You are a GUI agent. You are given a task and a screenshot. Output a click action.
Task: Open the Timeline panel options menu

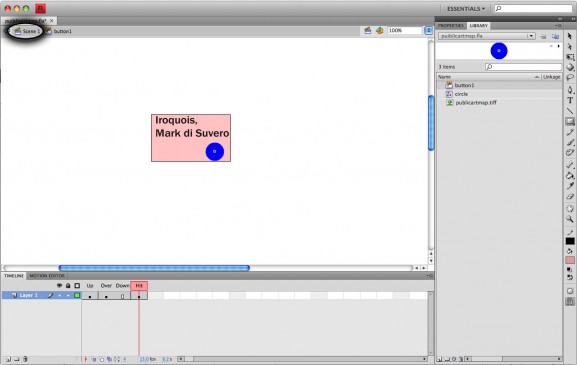429,276
